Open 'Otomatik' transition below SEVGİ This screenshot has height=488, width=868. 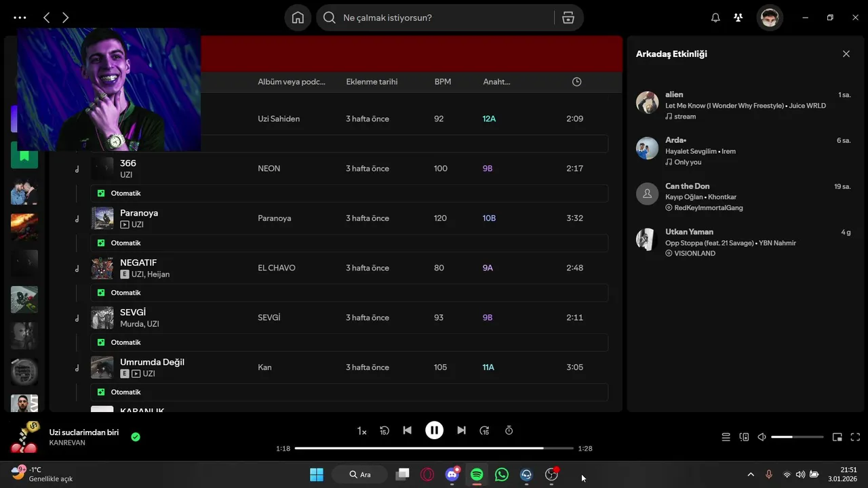(349, 342)
